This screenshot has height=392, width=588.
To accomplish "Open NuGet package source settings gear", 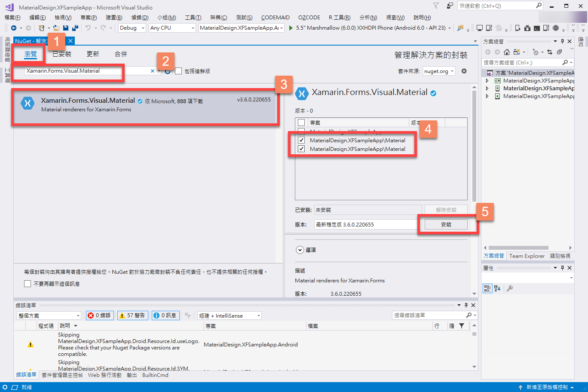I will (x=464, y=71).
